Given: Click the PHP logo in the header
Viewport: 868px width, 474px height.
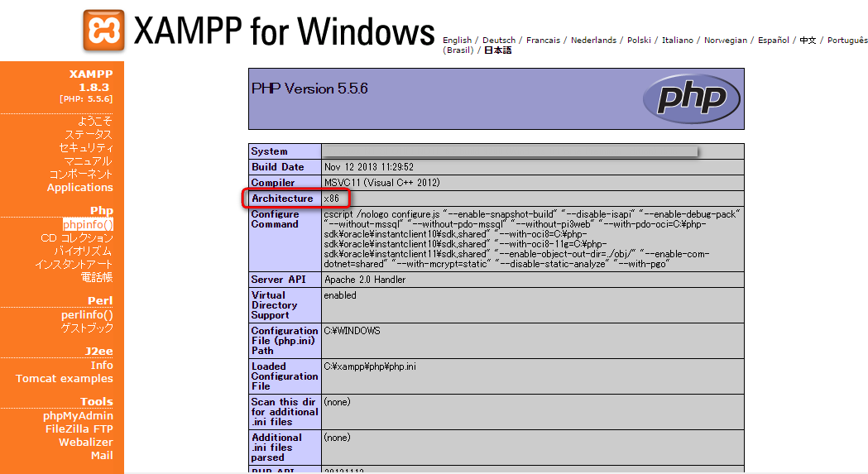Looking at the screenshot, I should coord(692,98).
